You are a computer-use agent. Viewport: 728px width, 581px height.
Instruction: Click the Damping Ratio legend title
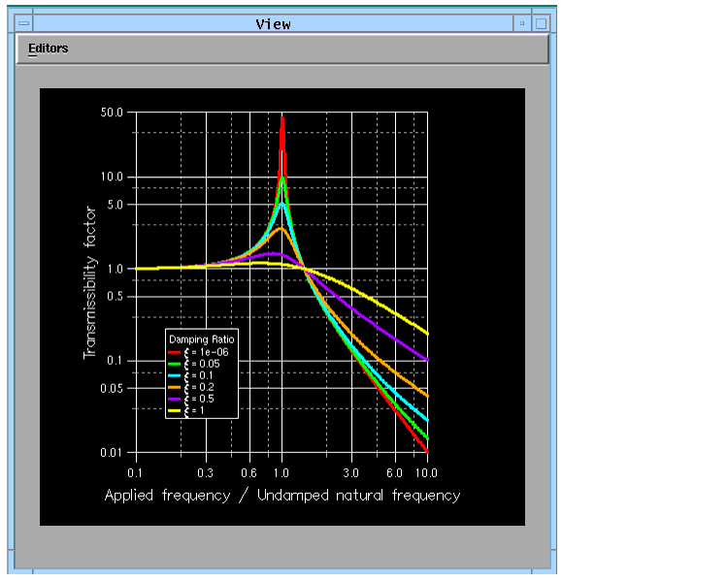(x=201, y=340)
